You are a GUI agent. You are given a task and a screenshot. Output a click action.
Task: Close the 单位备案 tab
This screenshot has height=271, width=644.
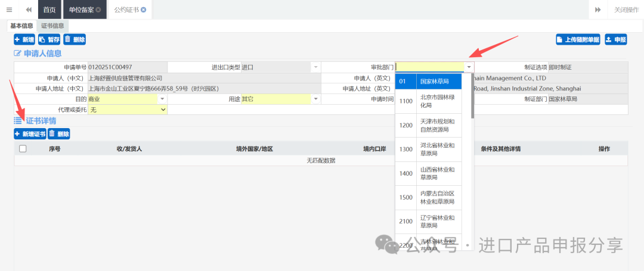coord(98,10)
